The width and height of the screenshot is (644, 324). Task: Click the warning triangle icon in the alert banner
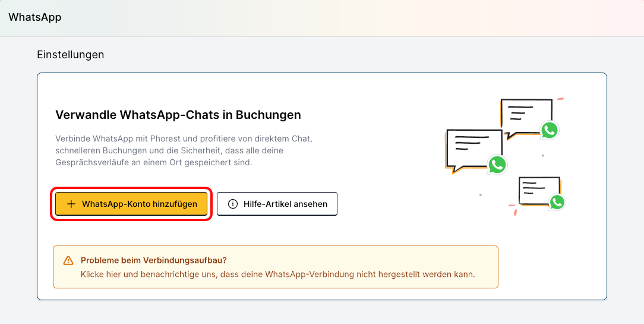tap(68, 260)
